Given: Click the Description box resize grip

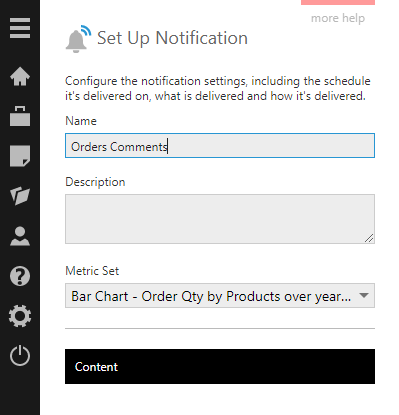Looking at the screenshot, I should coord(369,238).
